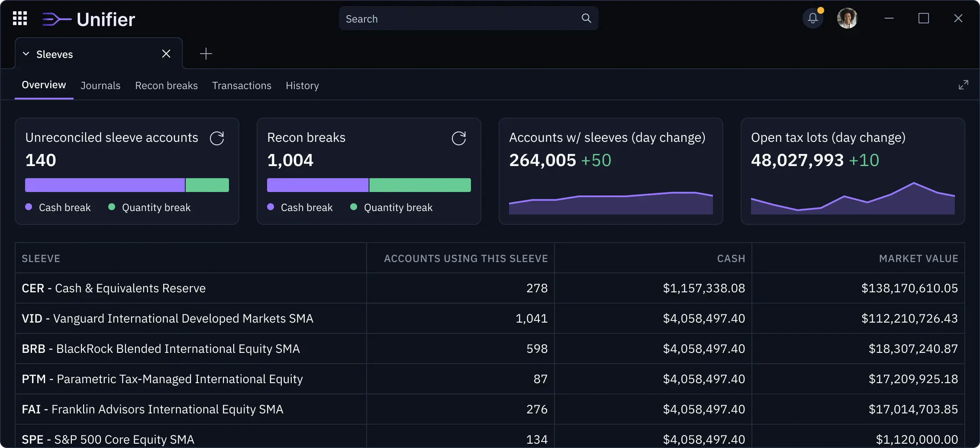Open the user profile avatar

847,18
